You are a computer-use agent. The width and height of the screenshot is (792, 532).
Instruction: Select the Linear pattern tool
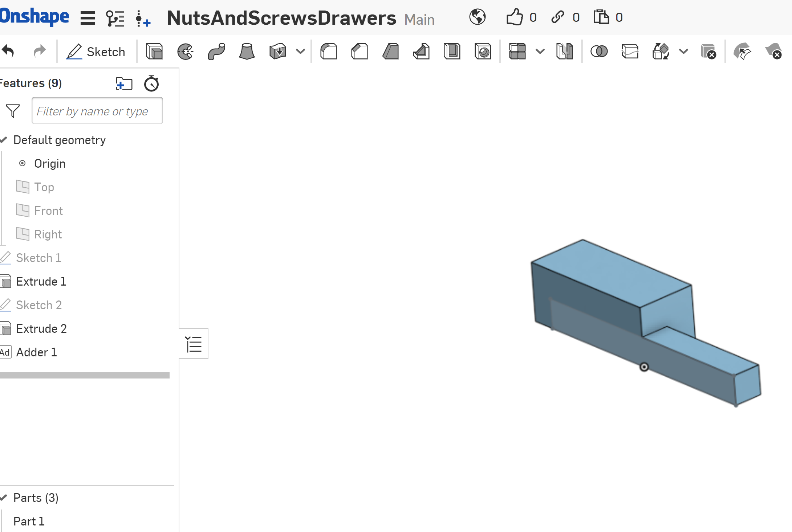point(517,51)
